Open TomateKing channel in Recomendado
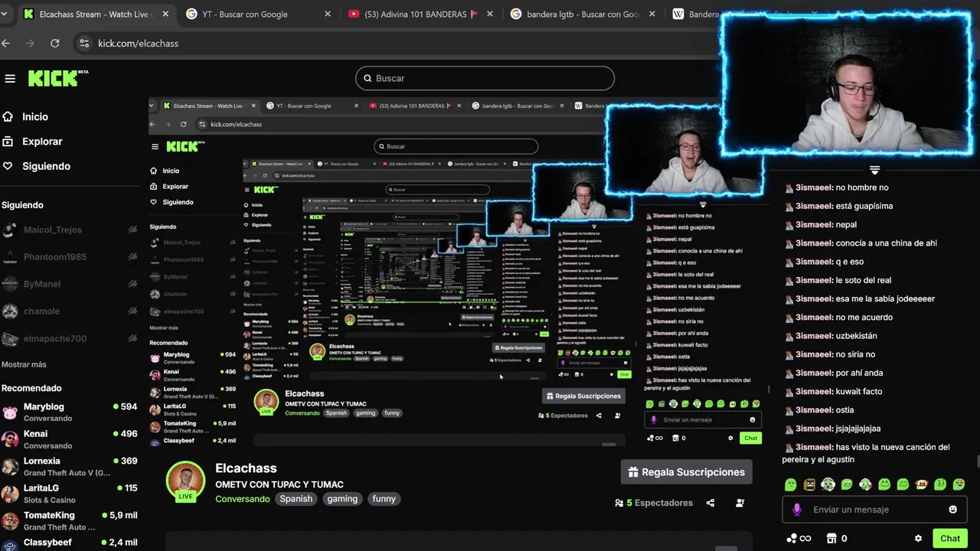This screenshot has width=980, height=551. 70,521
